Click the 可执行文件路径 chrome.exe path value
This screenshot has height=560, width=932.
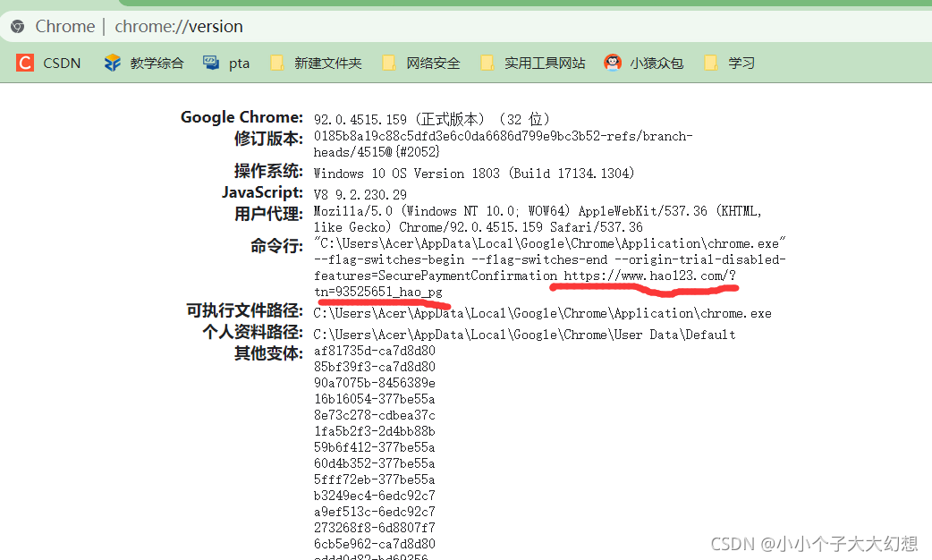[x=542, y=313]
